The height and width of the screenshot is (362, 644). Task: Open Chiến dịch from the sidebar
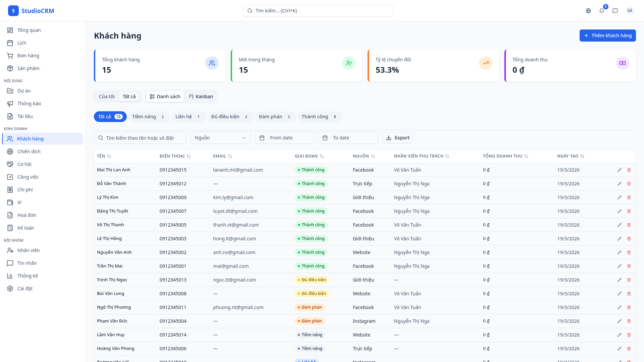(x=29, y=151)
